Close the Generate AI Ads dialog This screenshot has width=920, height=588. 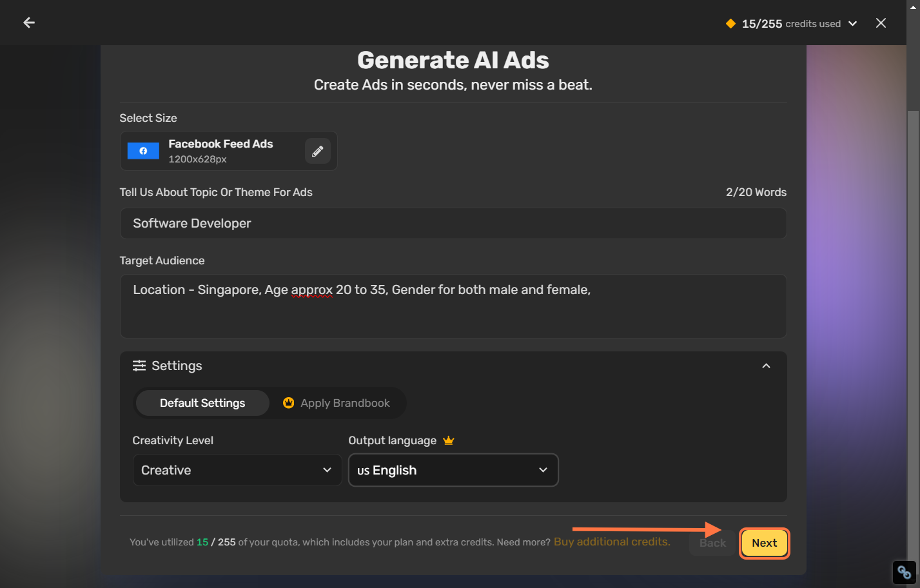(x=881, y=23)
